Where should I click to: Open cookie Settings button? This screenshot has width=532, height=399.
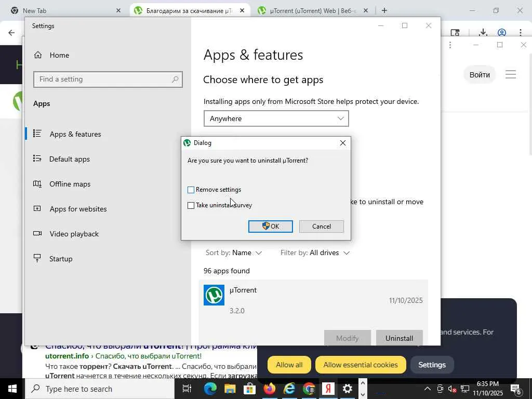click(x=432, y=365)
